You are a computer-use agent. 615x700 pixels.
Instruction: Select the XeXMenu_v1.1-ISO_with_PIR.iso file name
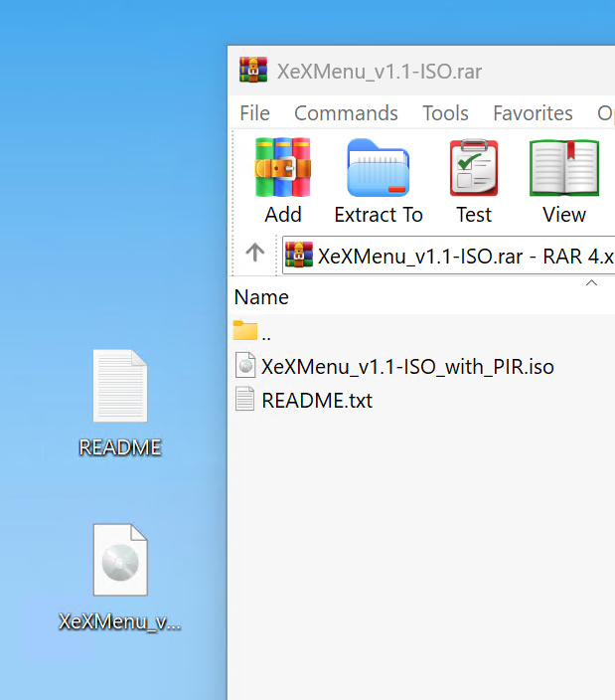407,367
